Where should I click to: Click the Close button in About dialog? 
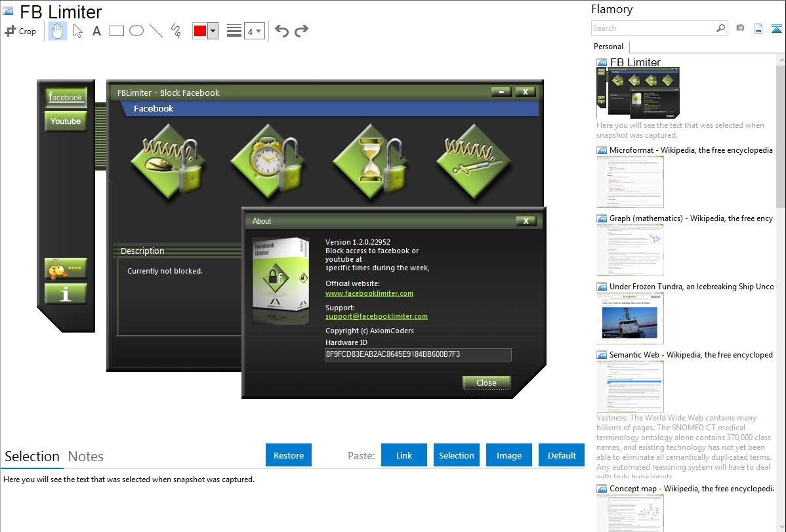486,382
